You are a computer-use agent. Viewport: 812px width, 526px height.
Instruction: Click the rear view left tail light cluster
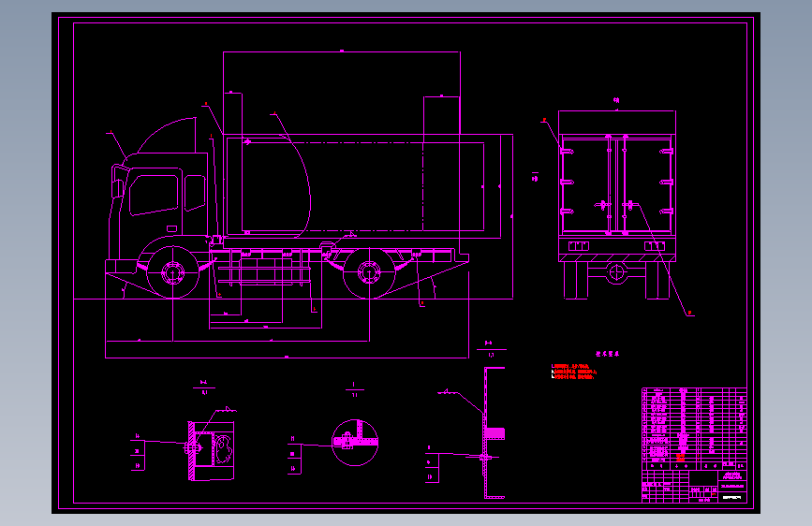click(x=579, y=246)
